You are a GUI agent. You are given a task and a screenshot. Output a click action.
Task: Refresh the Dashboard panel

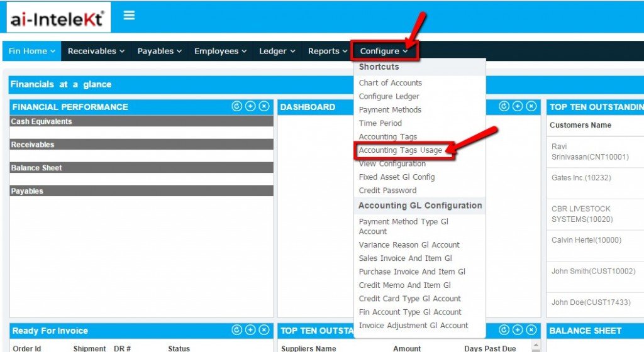point(504,106)
